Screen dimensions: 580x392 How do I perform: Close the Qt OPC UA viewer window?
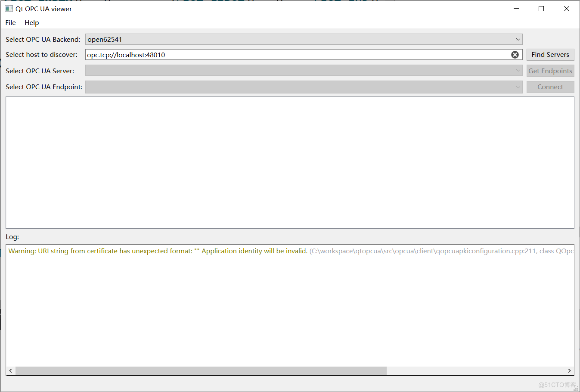click(x=567, y=9)
